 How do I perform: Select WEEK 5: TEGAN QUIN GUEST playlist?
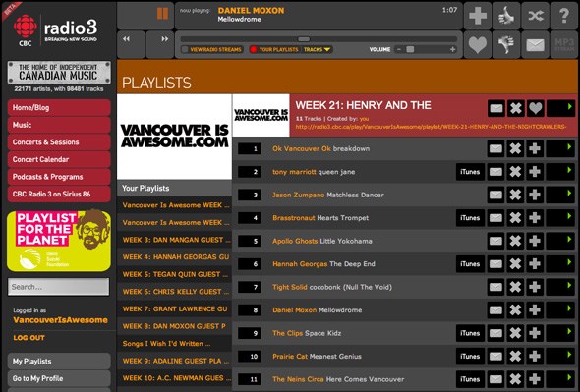[175, 274]
